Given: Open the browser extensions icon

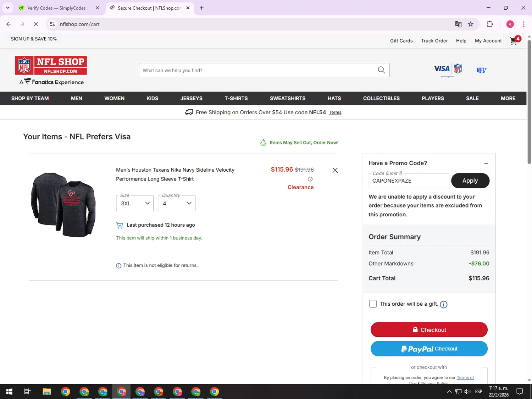Looking at the screenshot, I should (x=490, y=24).
